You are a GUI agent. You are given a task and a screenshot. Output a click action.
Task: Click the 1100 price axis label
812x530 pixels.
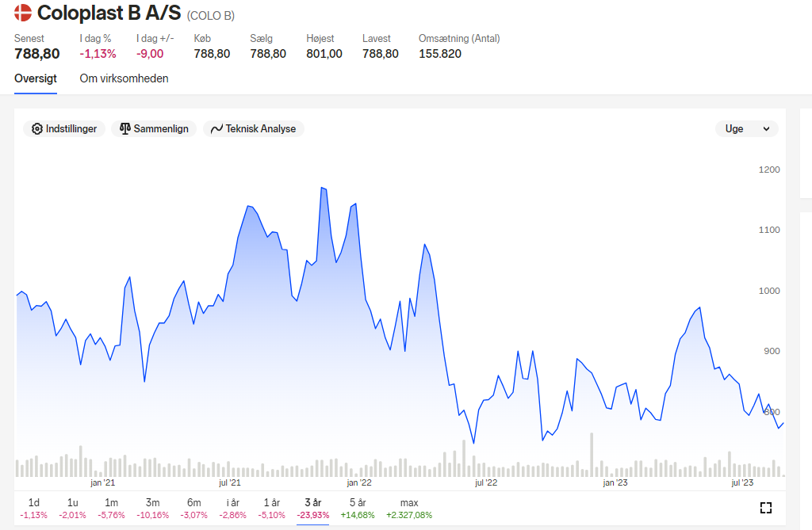pyautogui.click(x=769, y=230)
